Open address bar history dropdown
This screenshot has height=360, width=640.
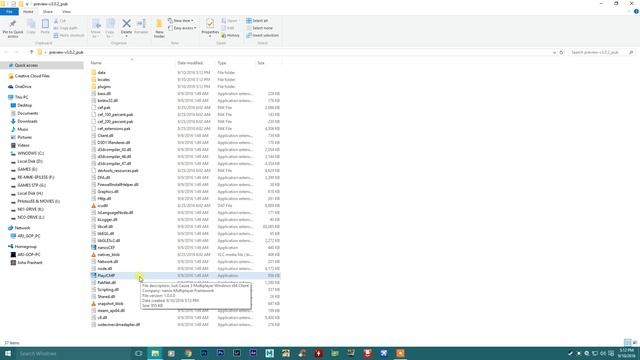pyautogui.click(x=554, y=52)
